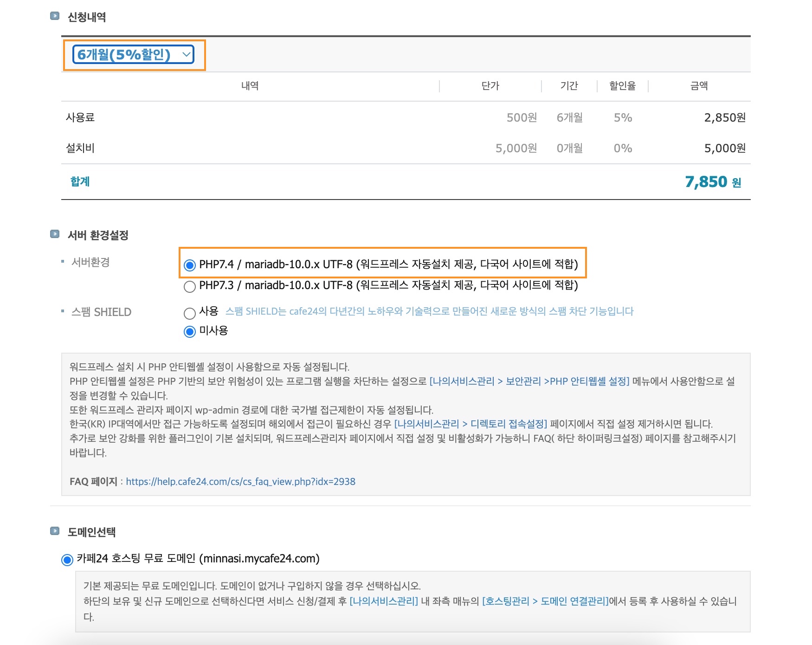
Task: Click the icon beside 서버 환경설정 heading
Action: coord(55,234)
